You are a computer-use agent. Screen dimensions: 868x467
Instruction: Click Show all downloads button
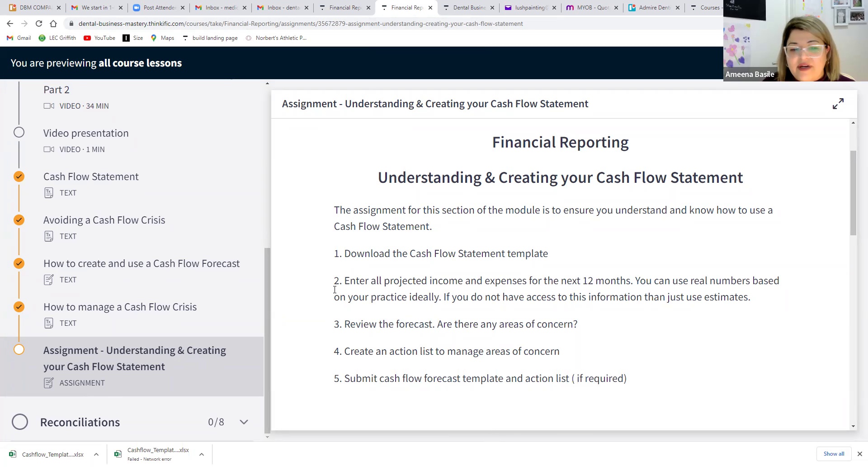833,454
